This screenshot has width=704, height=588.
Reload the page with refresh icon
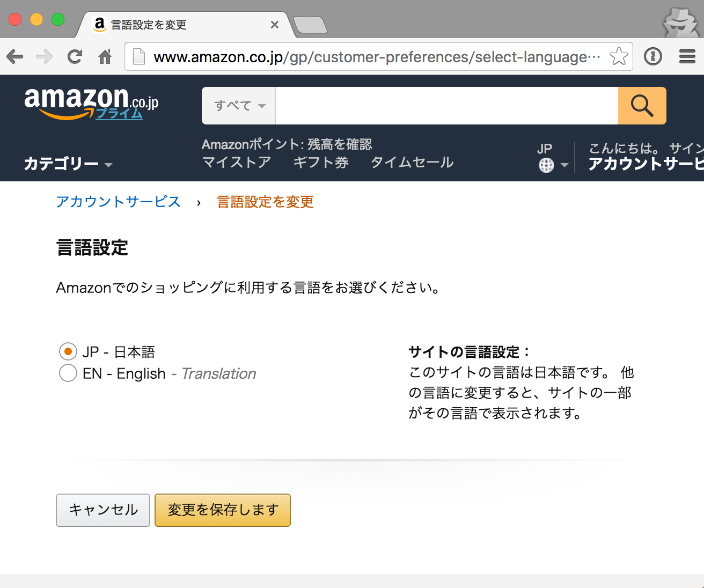(75, 56)
